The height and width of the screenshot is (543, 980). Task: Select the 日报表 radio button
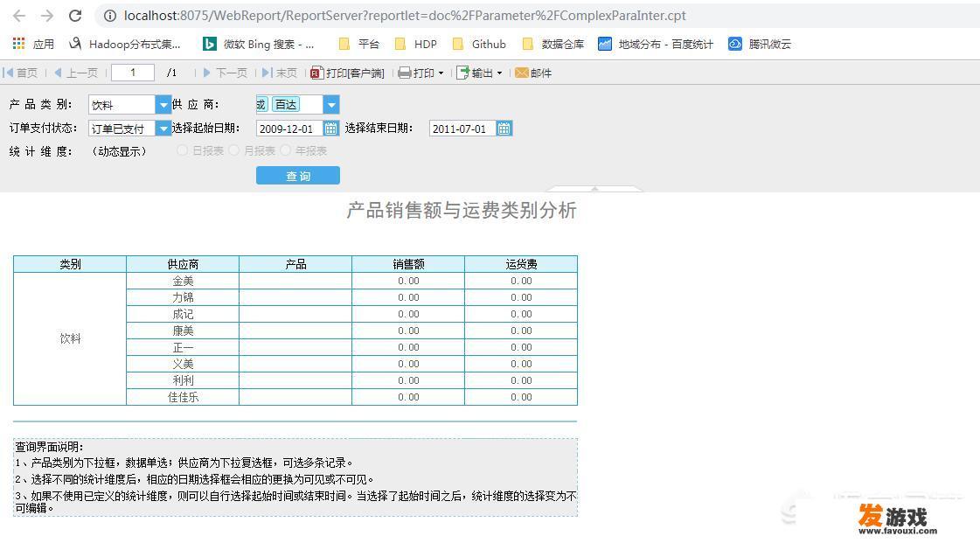coord(182,150)
